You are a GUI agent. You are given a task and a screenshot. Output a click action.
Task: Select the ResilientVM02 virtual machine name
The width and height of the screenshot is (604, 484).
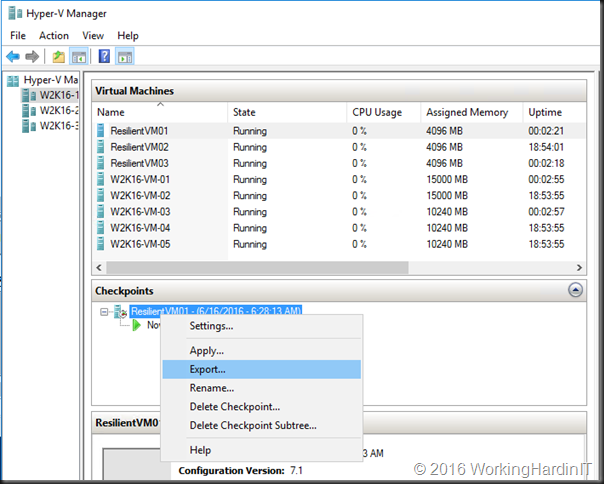click(139, 147)
